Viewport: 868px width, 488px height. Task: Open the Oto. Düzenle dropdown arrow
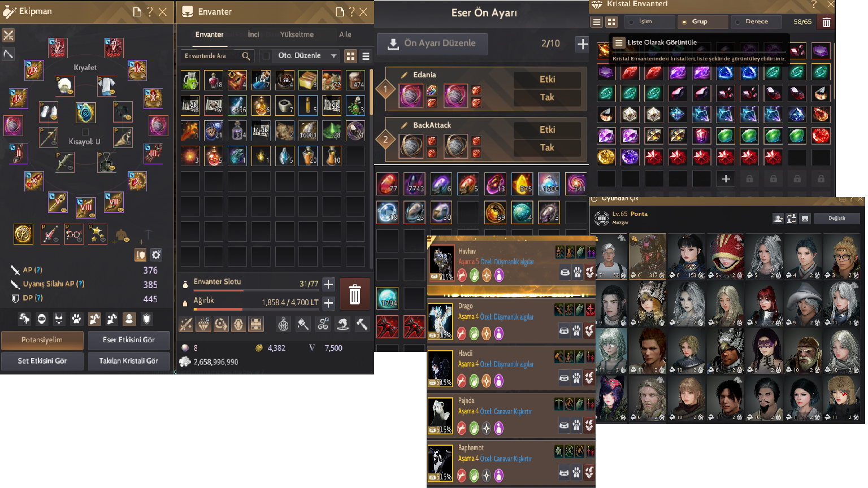coord(334,56)
